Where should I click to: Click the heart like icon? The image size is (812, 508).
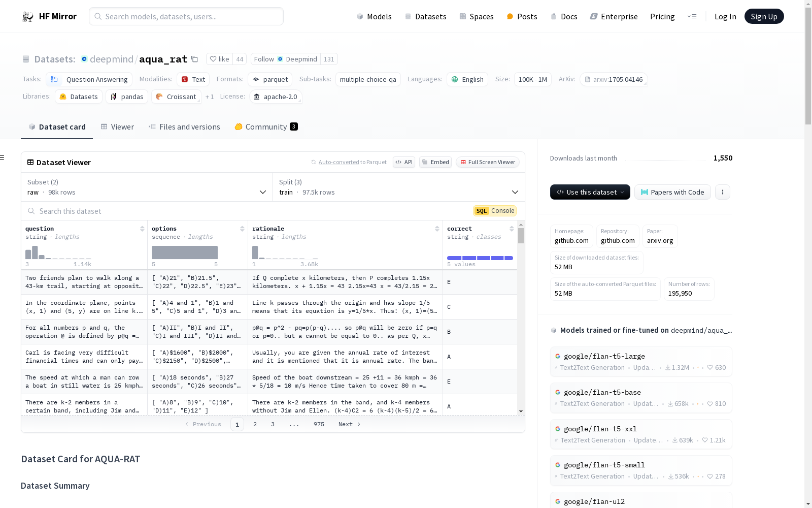pyautogui.click(x=213, y=59)
